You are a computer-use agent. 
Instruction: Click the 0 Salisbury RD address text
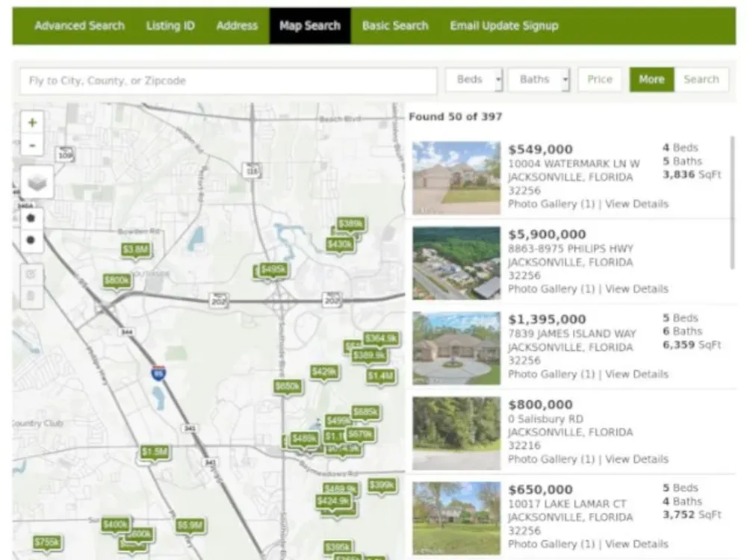[545, 419]
